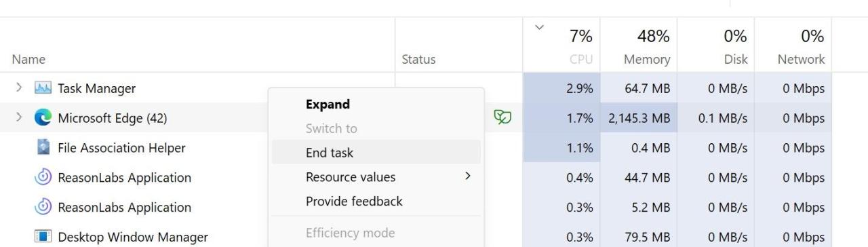Image resolution: width=868 pixels, height=247 pixels.
Task: Select End task from the context menu
Action: tap(376, 153)
